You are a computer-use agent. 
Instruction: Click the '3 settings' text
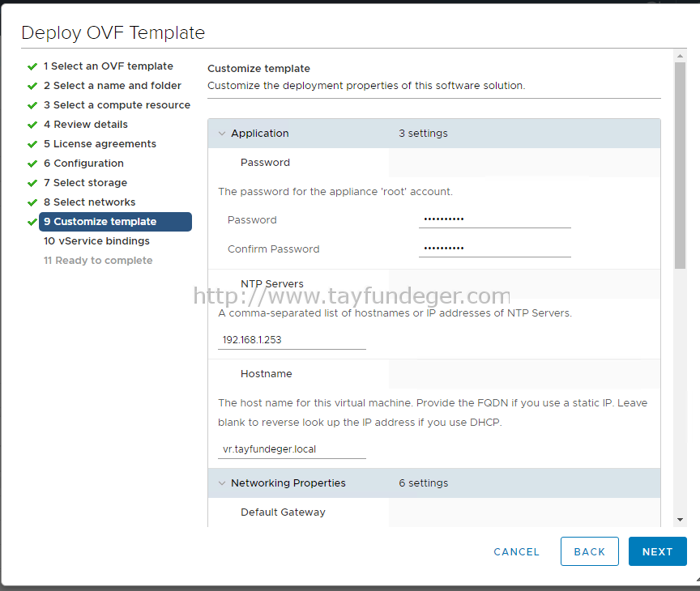pyautogui.click(x=423, y=134)
